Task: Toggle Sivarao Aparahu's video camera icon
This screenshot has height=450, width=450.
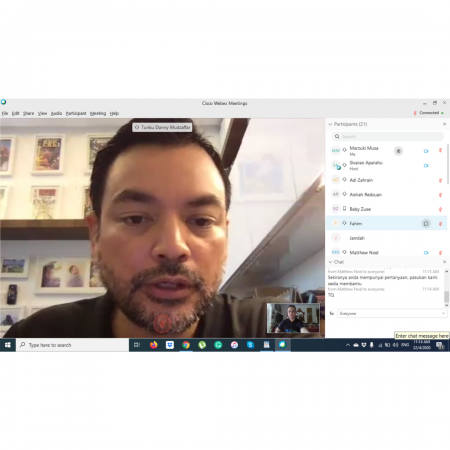Action: click(426, 166)
